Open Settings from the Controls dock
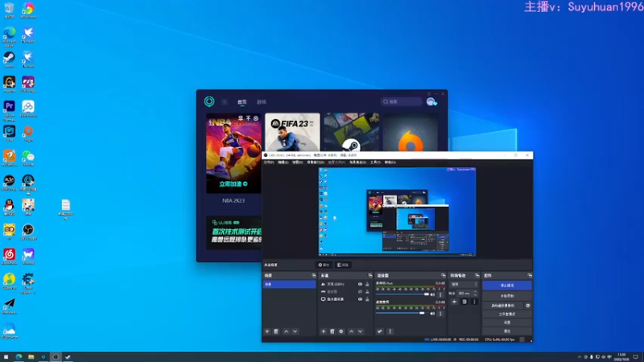Image resolution: width=644 pixels, height=362 pixels. pyautogui.click(x=507, y=323)
